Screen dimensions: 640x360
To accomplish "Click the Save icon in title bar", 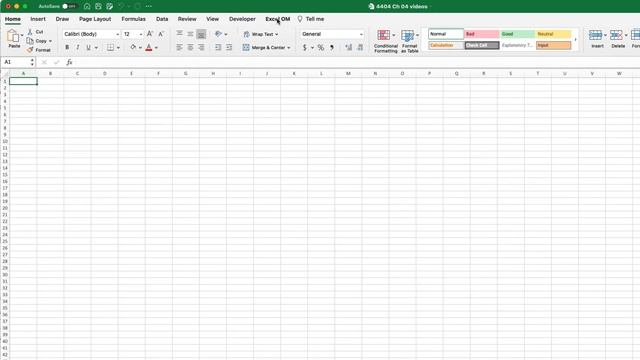I will point(98,7).
